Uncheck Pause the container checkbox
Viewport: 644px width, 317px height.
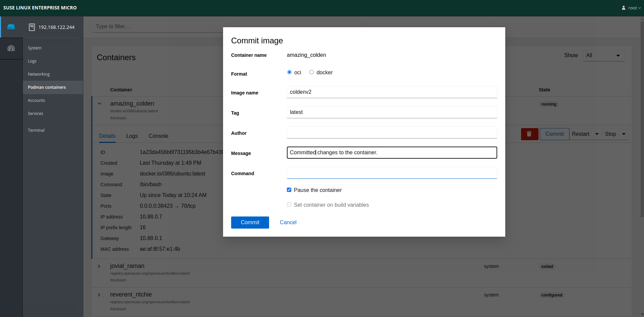[289, 190]
